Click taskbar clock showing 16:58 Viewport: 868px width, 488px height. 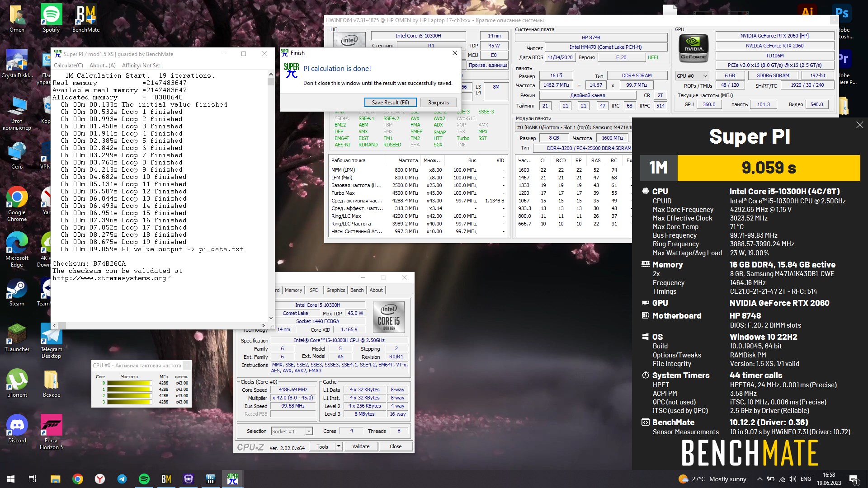pyautogui.click(x=829, y=479)
